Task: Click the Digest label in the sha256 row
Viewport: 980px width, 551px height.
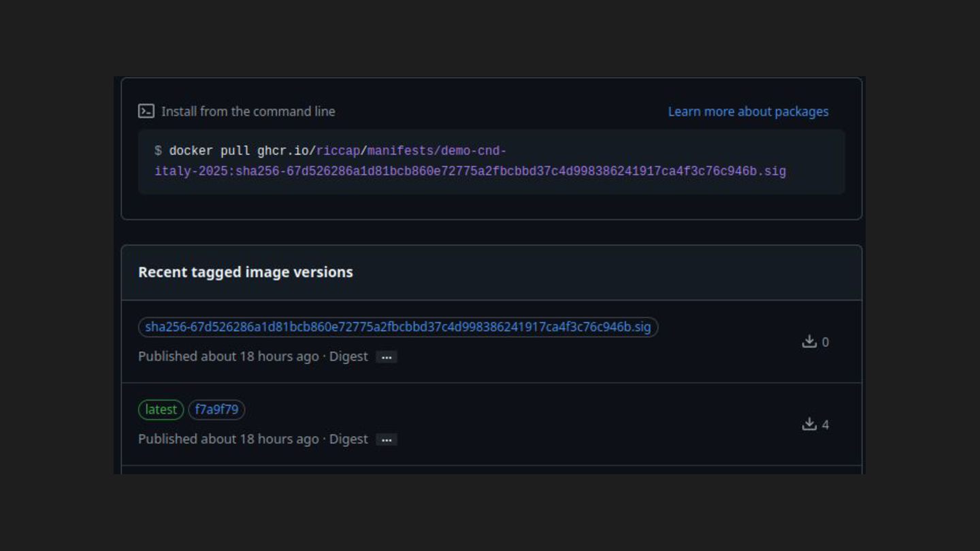Action: click(348, 356)
